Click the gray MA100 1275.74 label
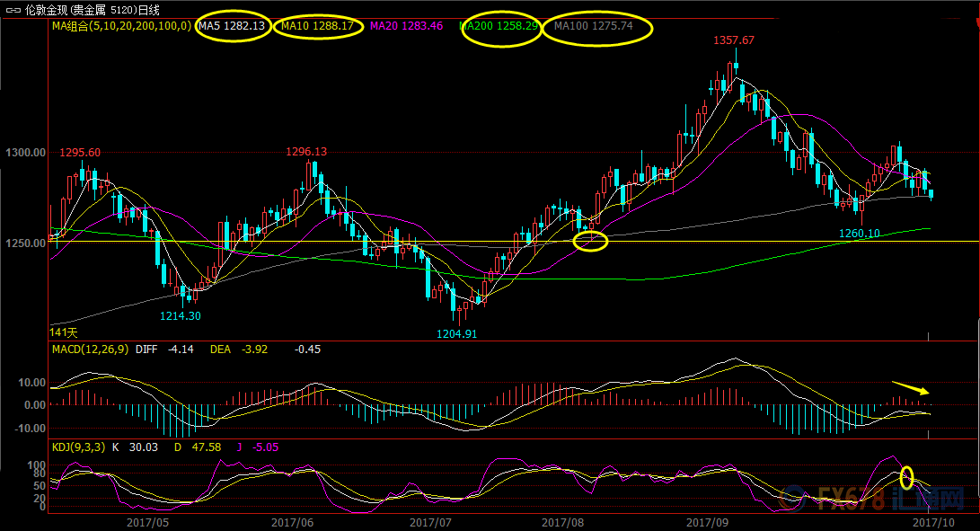 click(x=594, y=27)
